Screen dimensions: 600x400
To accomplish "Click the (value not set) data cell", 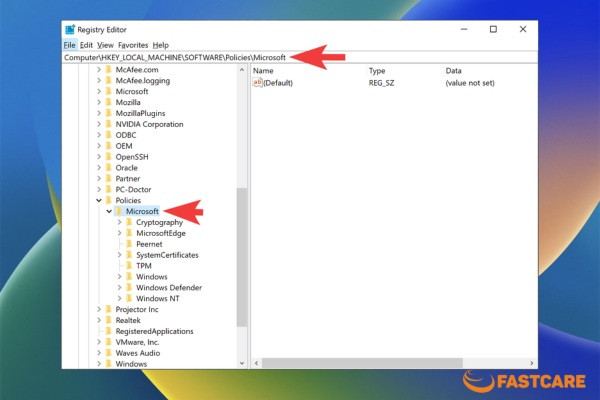I will 470,83.
